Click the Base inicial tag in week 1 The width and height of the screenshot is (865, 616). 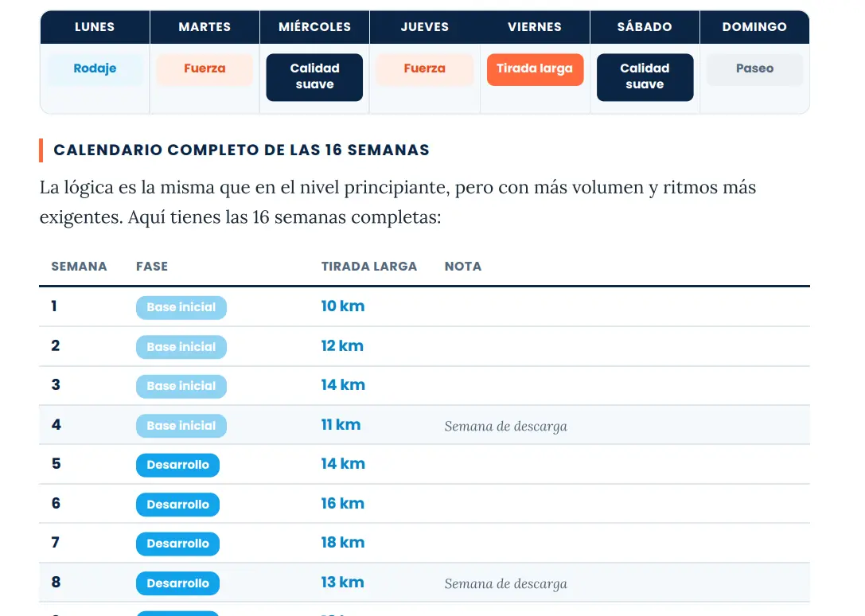click(181, 307)
